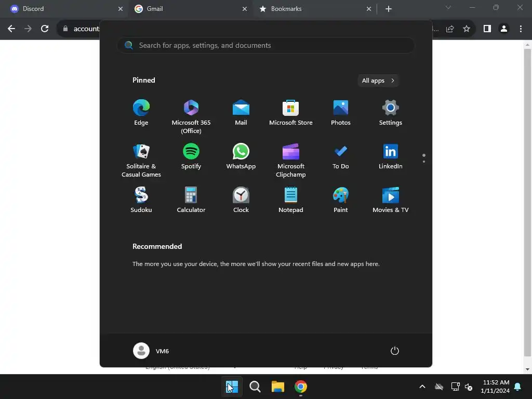Click the Chrome page vertical scrollbar

[527, 203]
